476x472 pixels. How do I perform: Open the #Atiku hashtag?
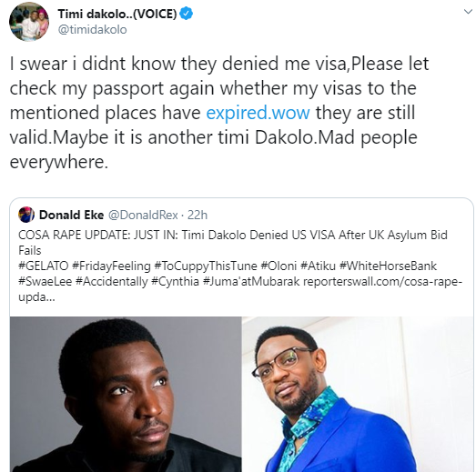(x=318, y=266)
